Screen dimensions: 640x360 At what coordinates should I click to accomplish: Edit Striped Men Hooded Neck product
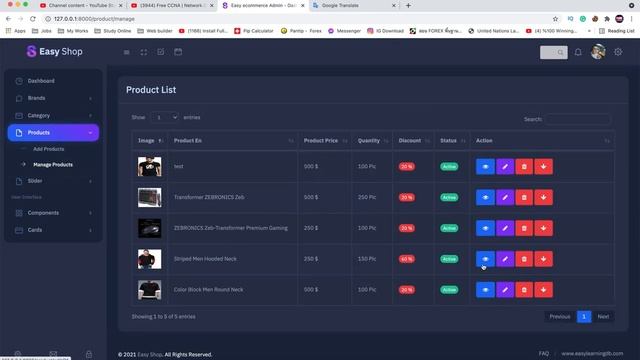coord(505,259)
